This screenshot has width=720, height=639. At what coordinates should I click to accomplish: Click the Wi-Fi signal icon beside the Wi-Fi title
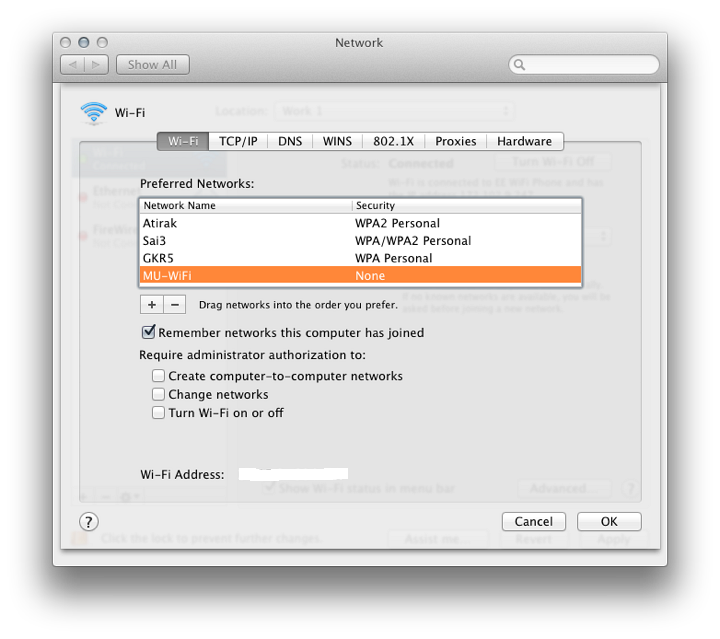[x=94, y=113]
